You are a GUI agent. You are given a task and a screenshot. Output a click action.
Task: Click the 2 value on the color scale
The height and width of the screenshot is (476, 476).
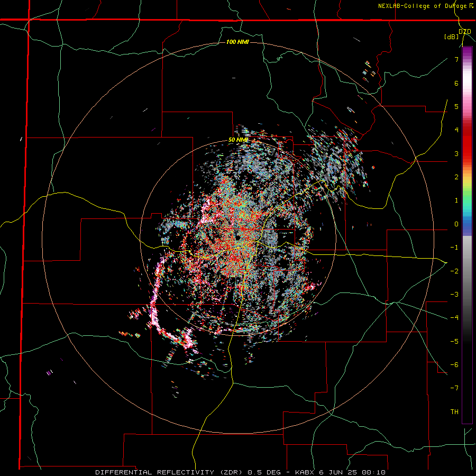456,177
